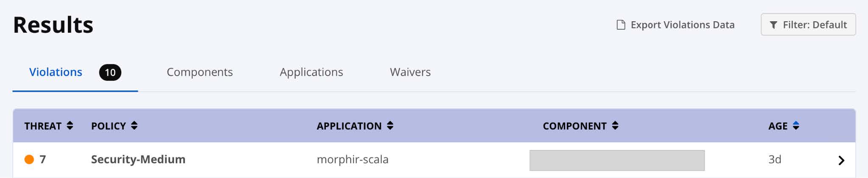
Task: Sort by the THREAT column header
Action: click(x=43, y=126)
